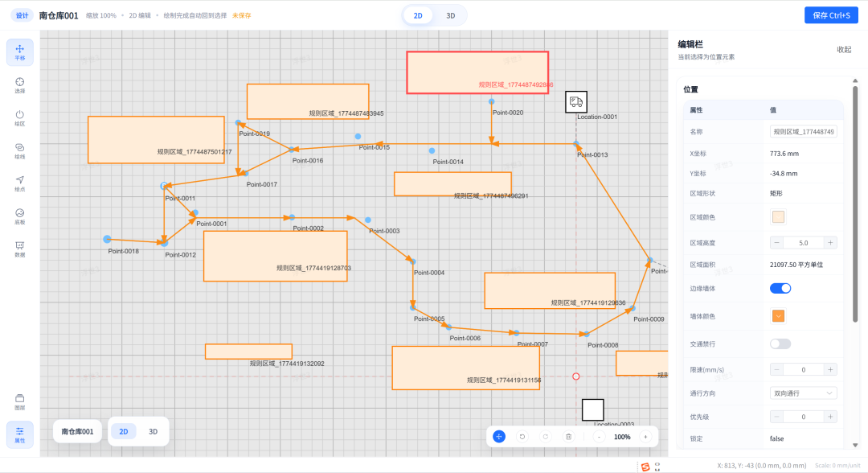Select node Point-0018
Viewport: 868px width, 473px height.
107,239
